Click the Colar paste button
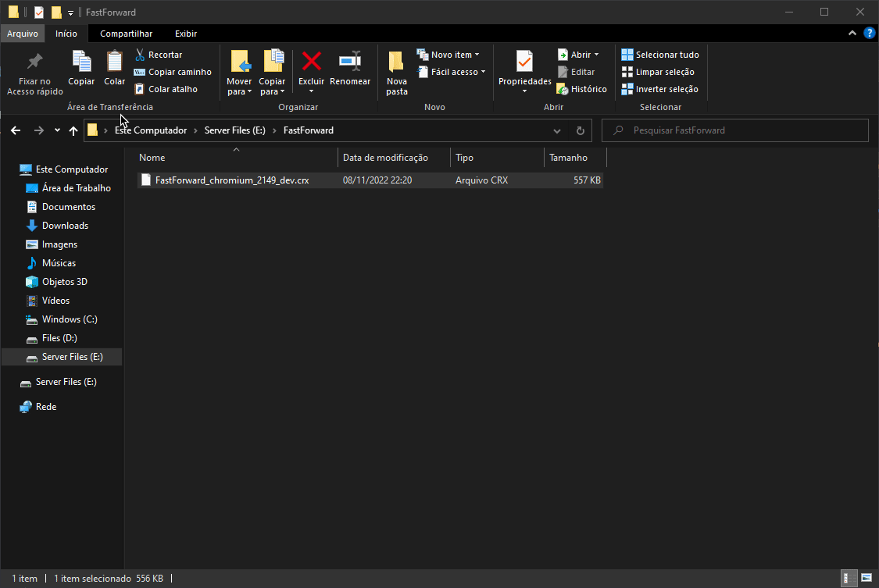Screen dimensions: 879x588 tap(114, 68)
